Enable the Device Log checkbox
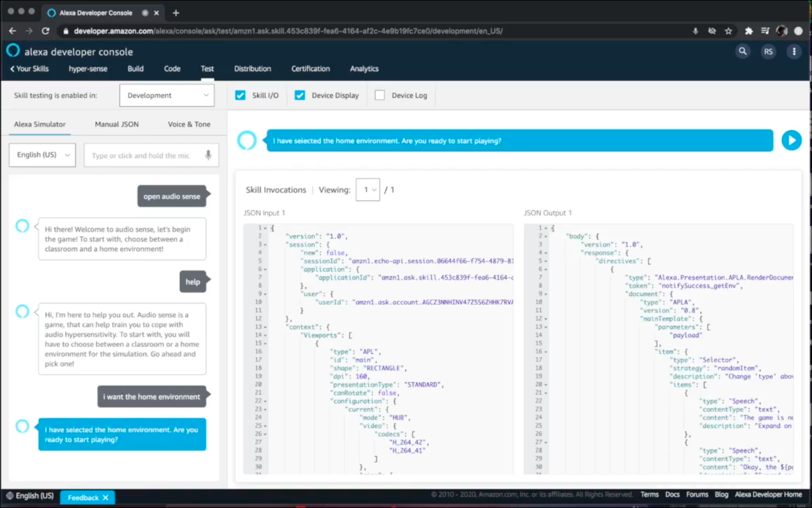 pyautogui.click(x=380, y=95)
